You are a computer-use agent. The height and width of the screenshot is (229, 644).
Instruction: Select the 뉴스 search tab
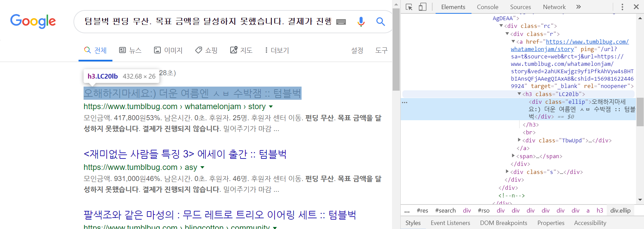point(130,50)
